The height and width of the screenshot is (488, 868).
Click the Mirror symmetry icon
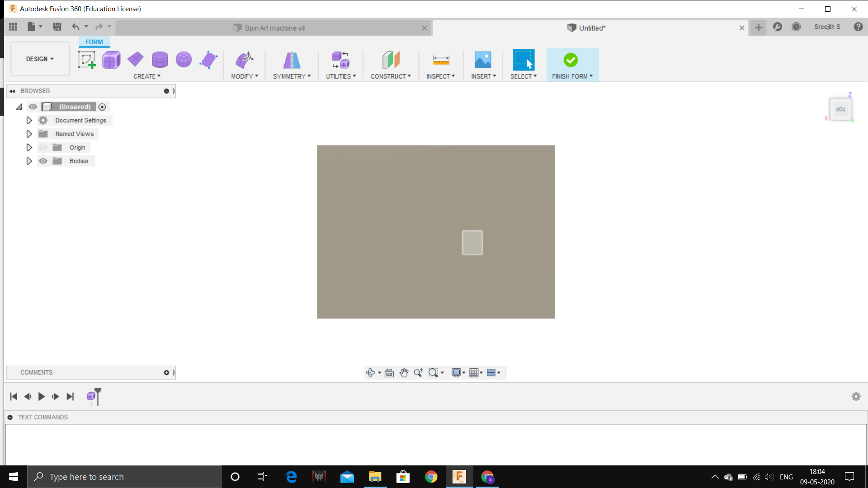coord(292,60)
